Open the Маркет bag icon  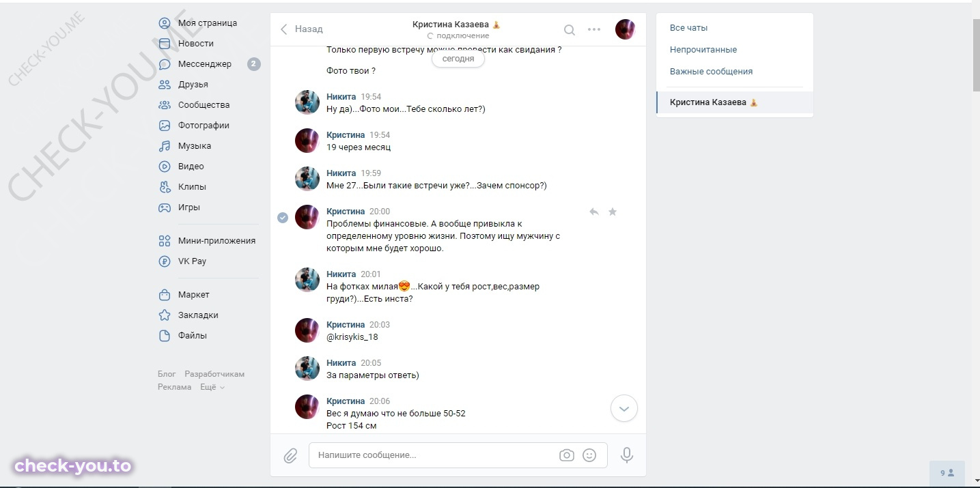point(165,295)
